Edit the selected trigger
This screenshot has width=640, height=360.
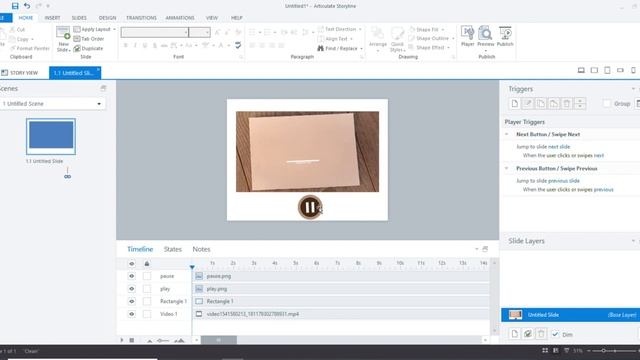tap(528, 104)
